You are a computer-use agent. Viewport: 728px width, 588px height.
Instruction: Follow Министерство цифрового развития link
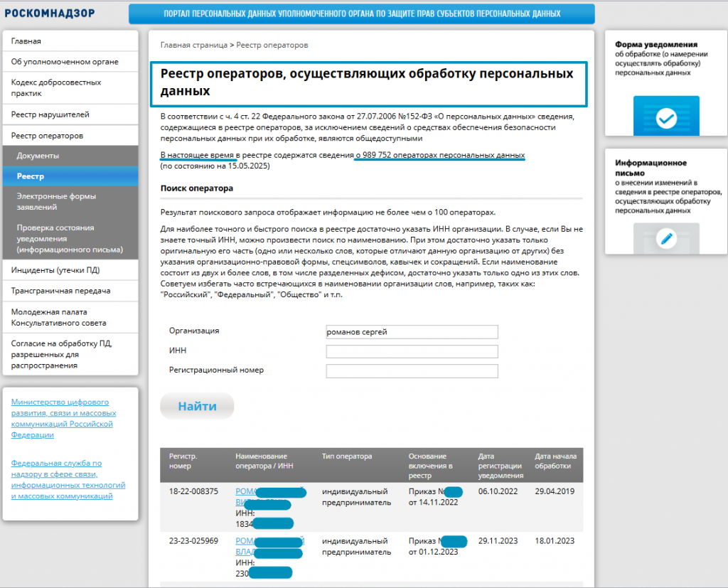tap(63, 419)
